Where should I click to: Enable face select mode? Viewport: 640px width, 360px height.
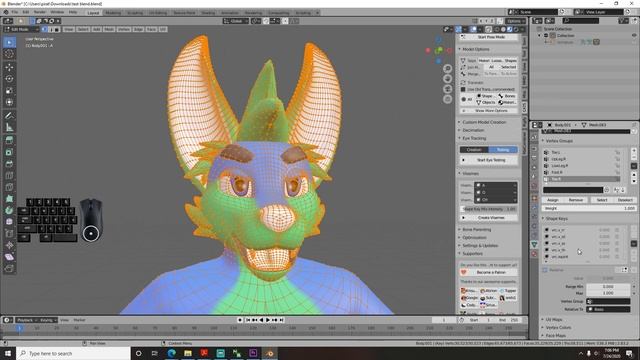(56, 29)
